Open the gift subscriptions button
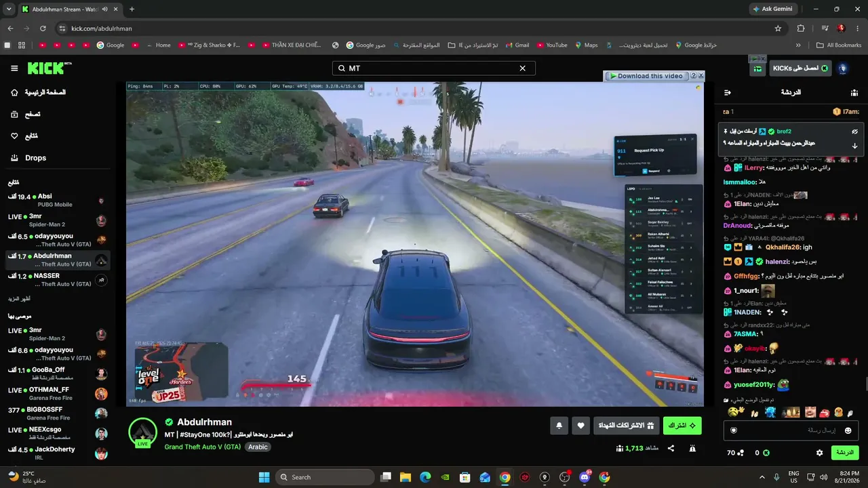The width and height of the screenshot is (868, 488). (627, 426)
